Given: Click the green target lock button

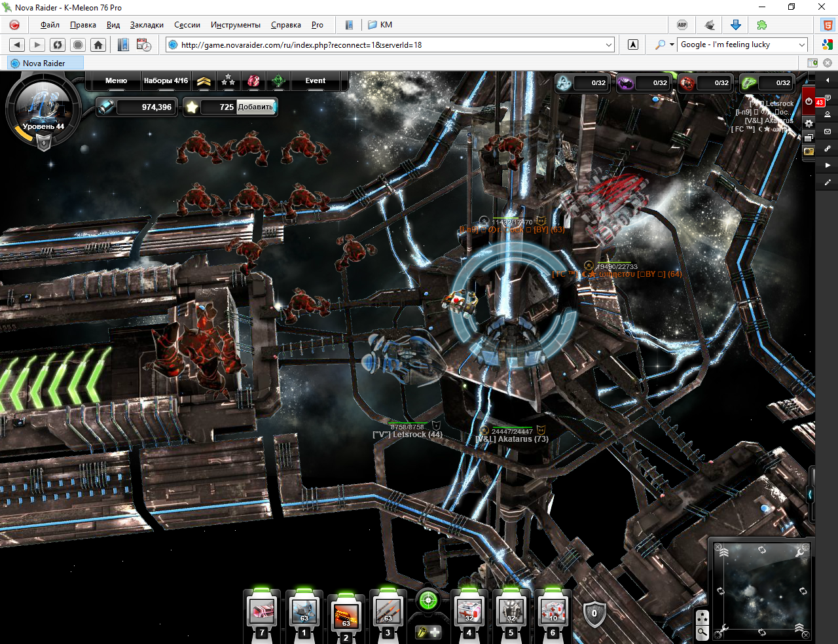Looking at the screenshot, I should 429,600.
